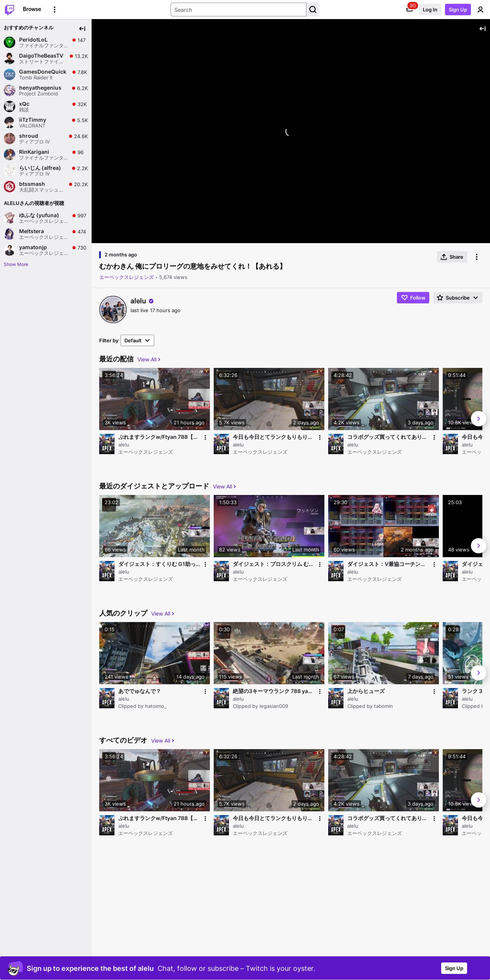Click Sign Up in the bottom purple banner
Image resolution: width=490 pixels, height=980 pixels.
[454, 968]
